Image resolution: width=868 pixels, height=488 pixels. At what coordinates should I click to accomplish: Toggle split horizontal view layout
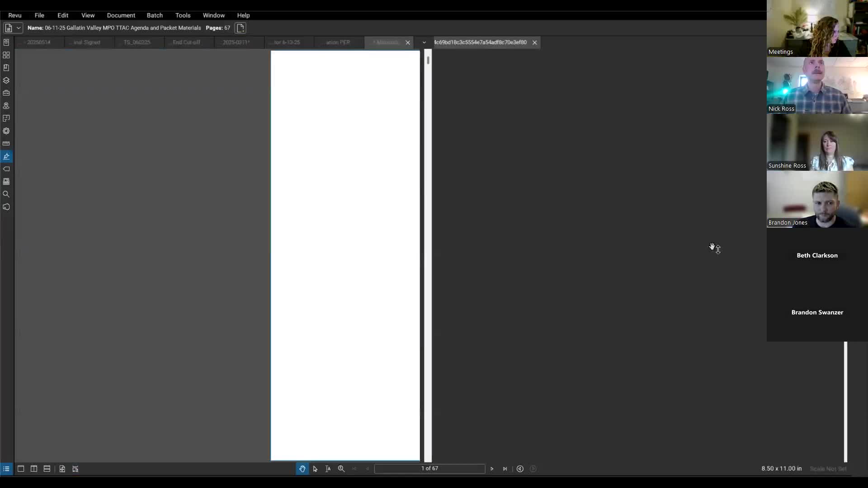(47, 469)
